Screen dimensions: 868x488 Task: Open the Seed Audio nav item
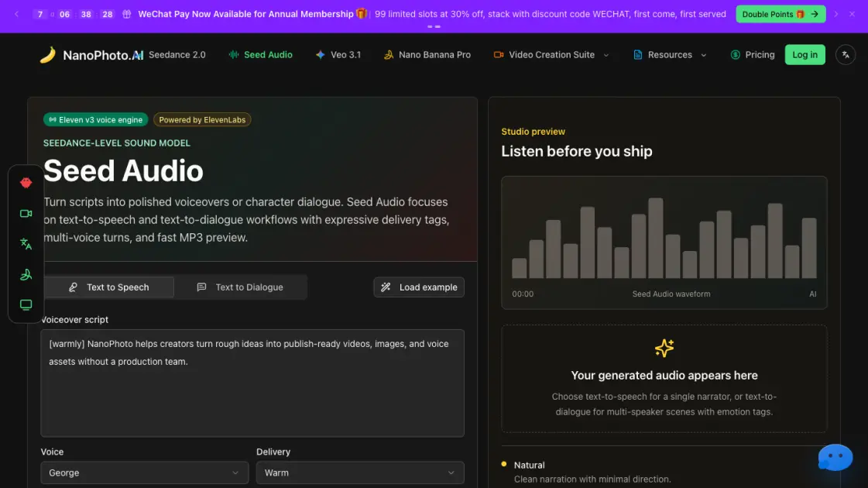pyautogui.click(x=261, y=55)
